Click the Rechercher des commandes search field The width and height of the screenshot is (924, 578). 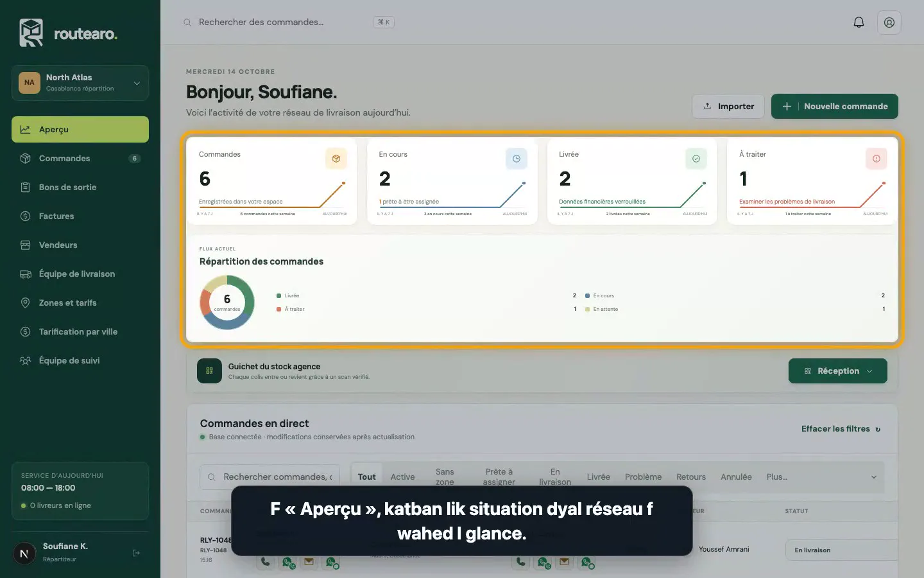click(x=289, y=22)
